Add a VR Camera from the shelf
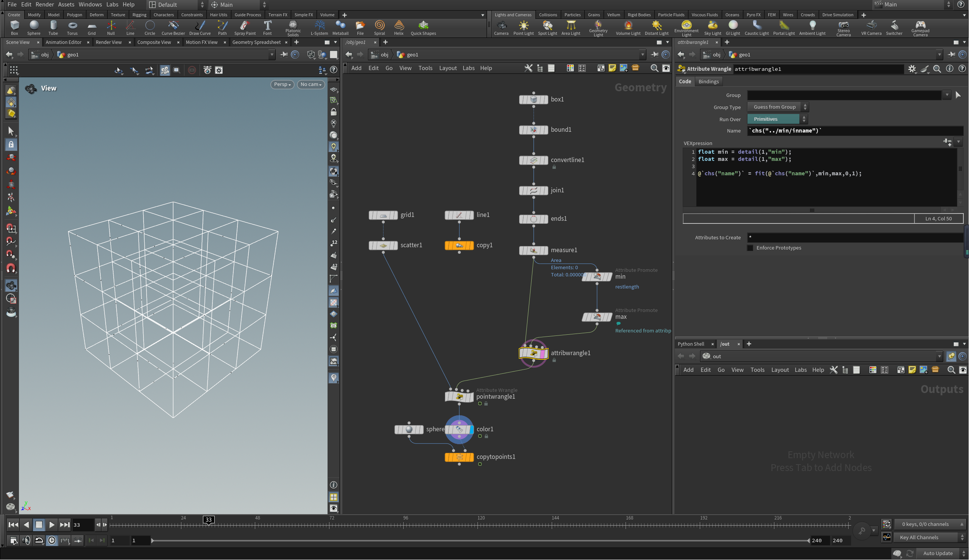Viewport: 969px width, 560px height. pyautogui.click(x=871, y=28)
